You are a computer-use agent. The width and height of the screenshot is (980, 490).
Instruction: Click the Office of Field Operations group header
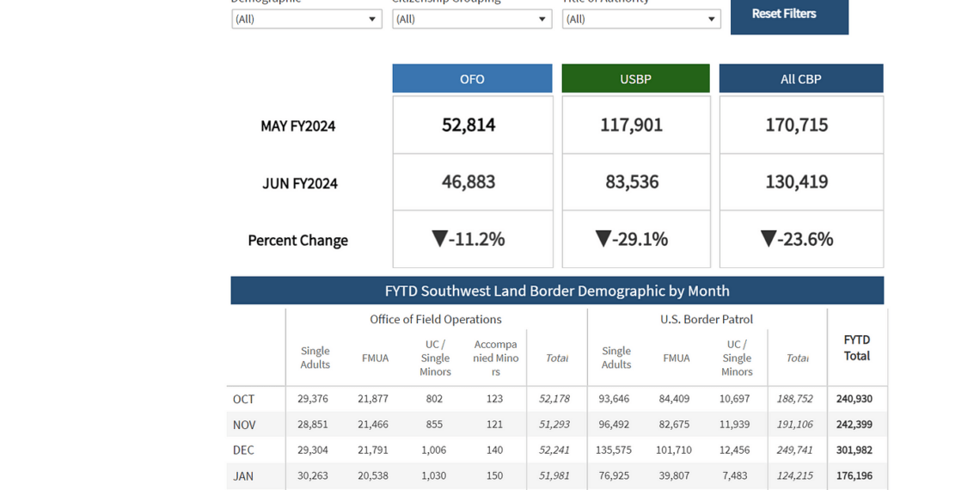pos(436,319)
